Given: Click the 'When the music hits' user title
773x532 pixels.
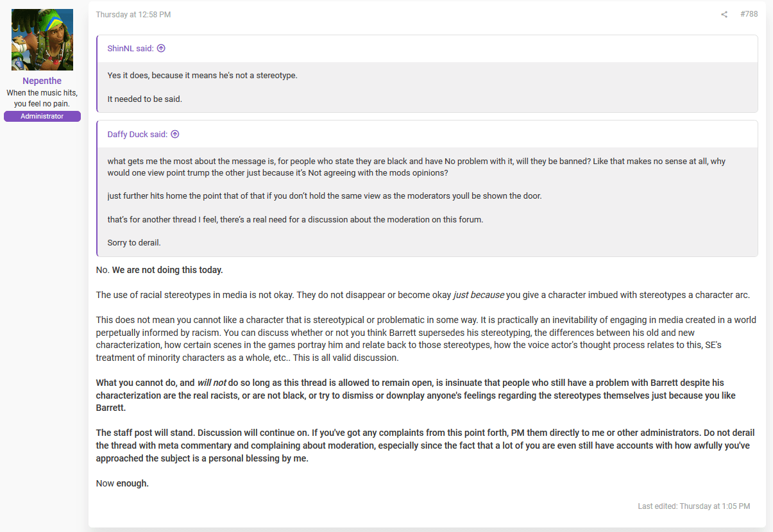Looking at the screenshot, I should [x=42, y=98].
